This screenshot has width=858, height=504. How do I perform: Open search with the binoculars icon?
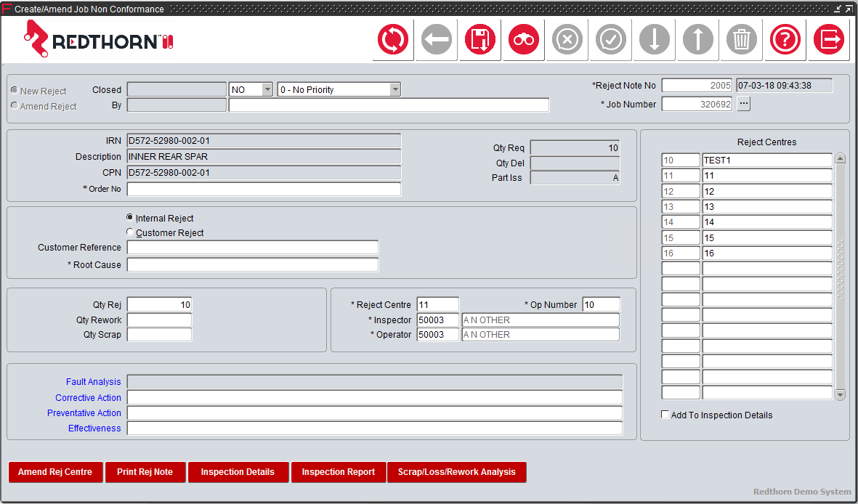pos(523,40)
